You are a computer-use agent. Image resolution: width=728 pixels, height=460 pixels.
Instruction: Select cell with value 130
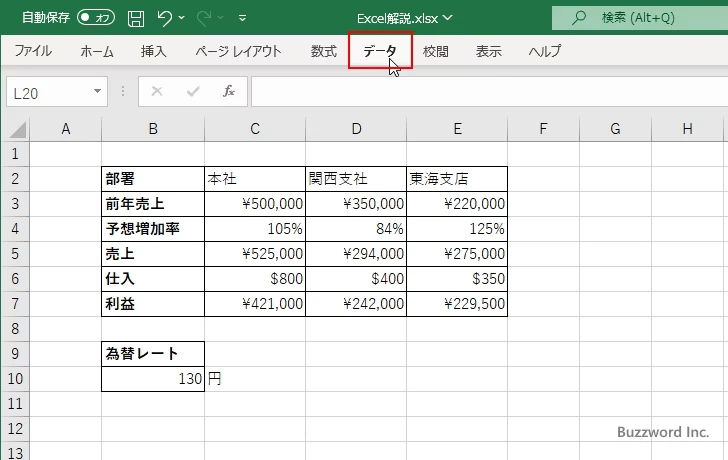click(x=153, y=379)
